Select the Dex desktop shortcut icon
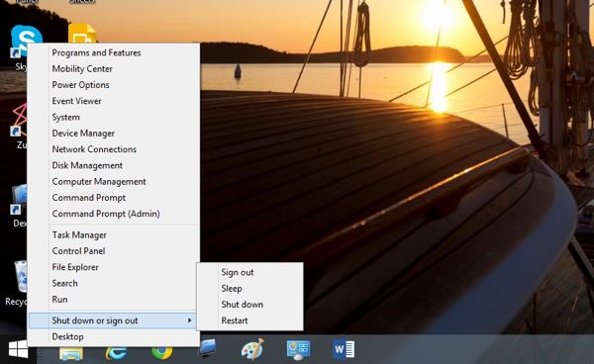This screenshot has height=364, width=594. [19, 199]
